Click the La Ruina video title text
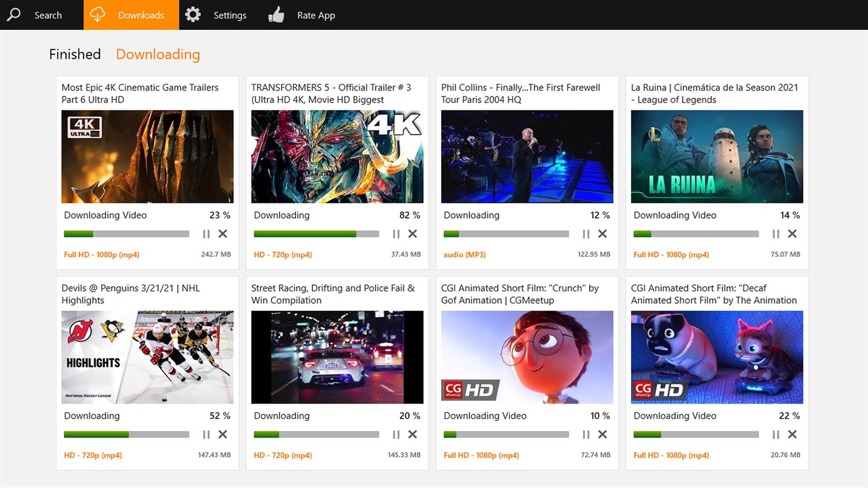The image size is (868, 488). point(715,94)
